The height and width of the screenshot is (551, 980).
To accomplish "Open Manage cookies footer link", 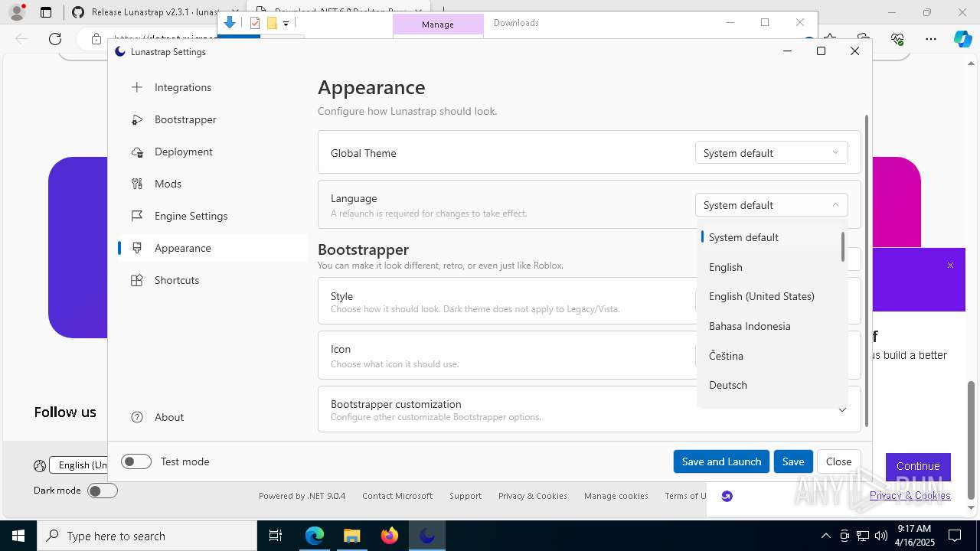I will [616, 496].
